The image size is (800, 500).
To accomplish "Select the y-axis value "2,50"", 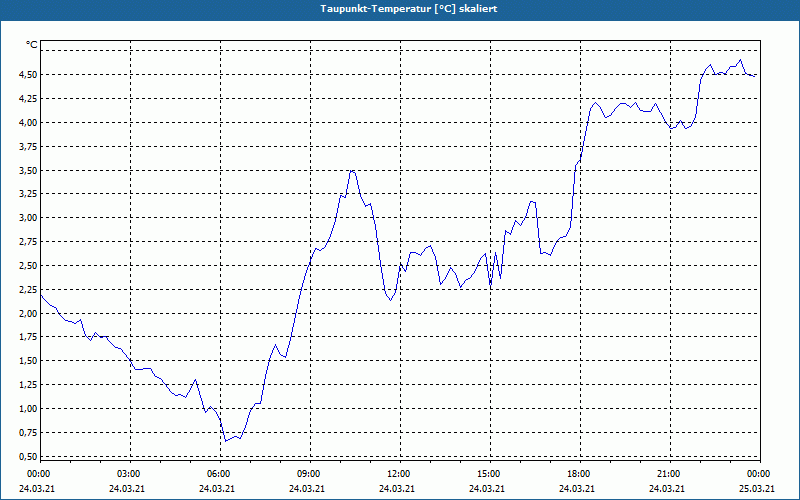I will point(29,266).
